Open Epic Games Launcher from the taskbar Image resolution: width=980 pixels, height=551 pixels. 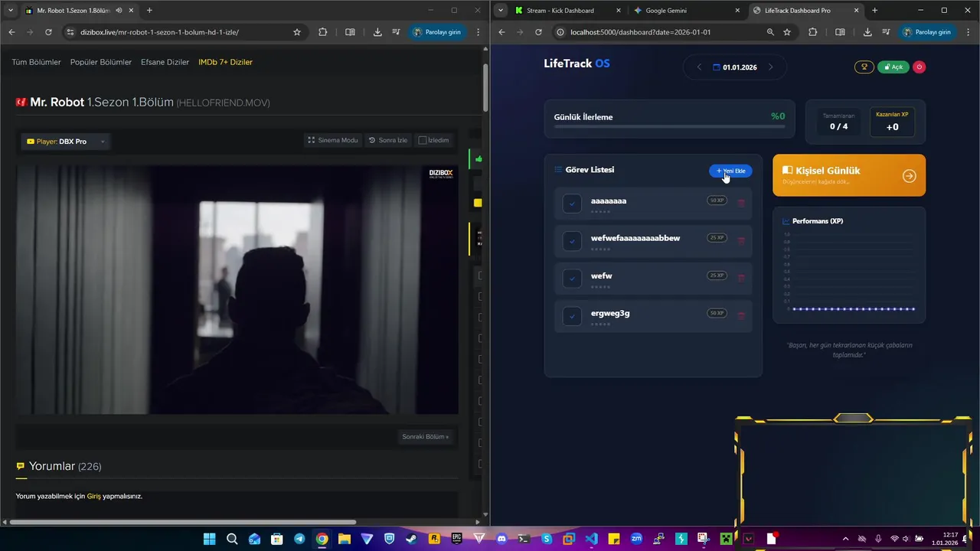(456, 539)
